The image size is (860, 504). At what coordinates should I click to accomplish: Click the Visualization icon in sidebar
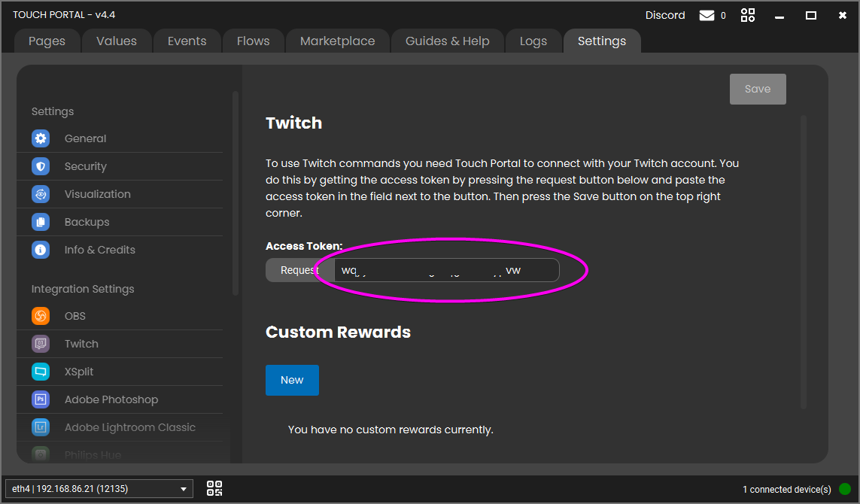tap(41, 194)
